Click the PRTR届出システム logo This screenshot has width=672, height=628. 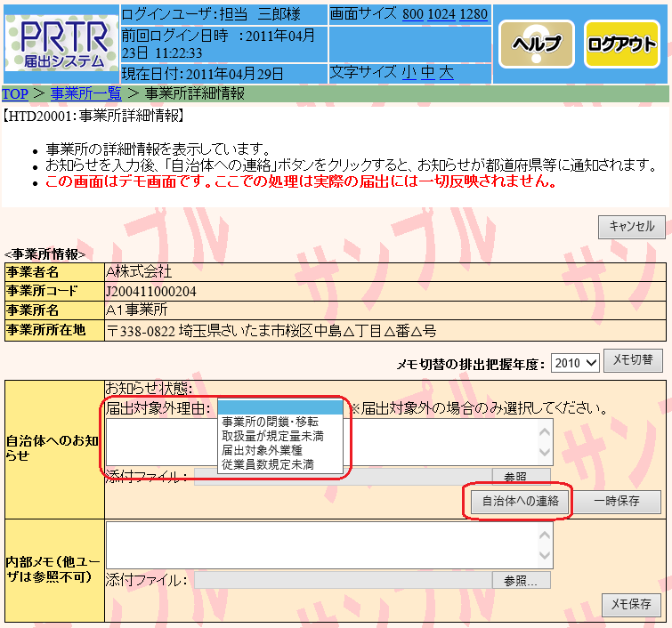[61, 44]
